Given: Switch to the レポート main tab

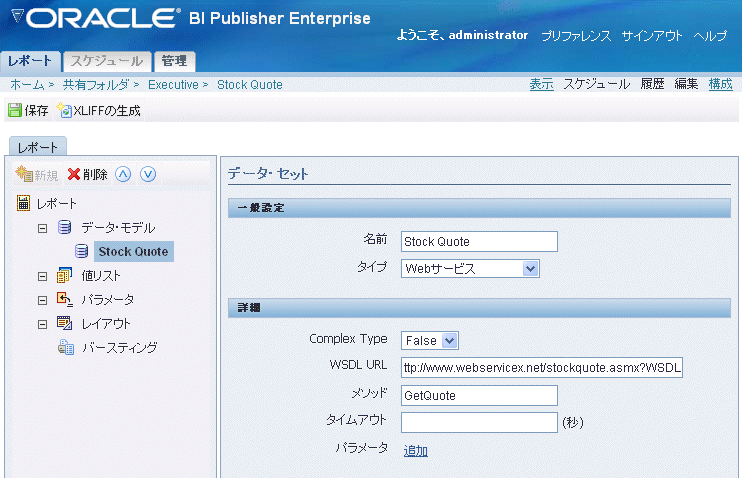Looking at the screenshot, I should [30, 62].
